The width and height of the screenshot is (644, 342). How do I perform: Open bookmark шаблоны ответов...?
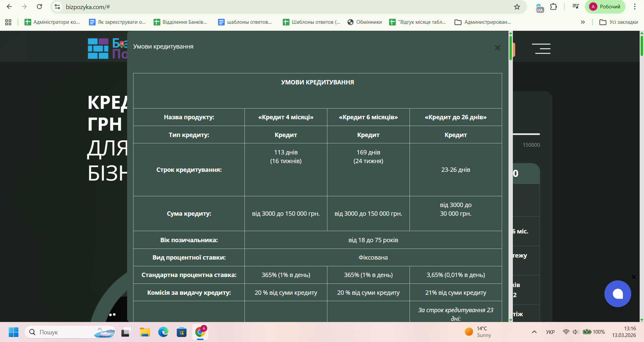245,22
